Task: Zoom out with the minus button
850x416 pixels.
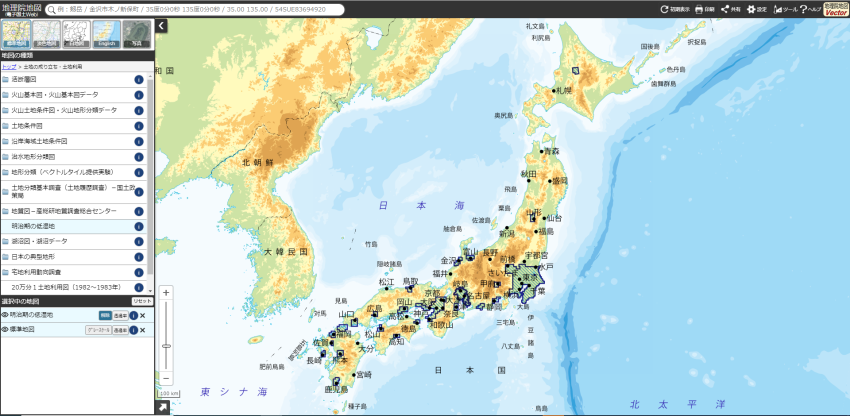Action: 166,378
